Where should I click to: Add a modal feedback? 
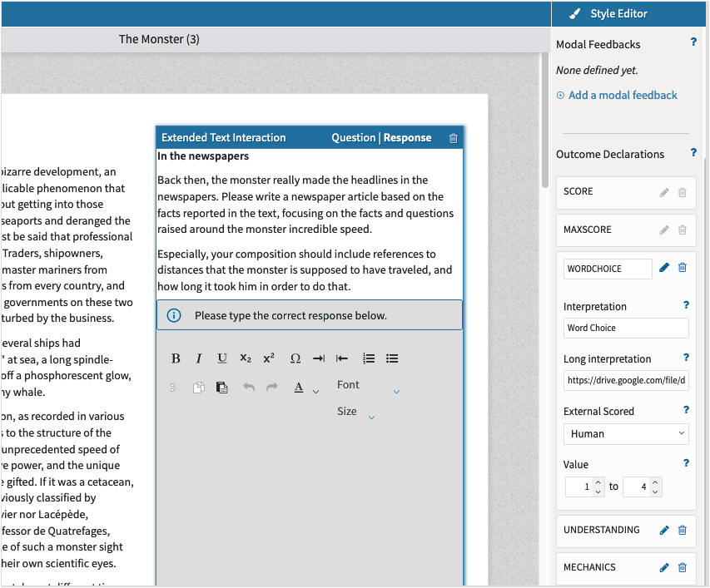pos(623,95)
